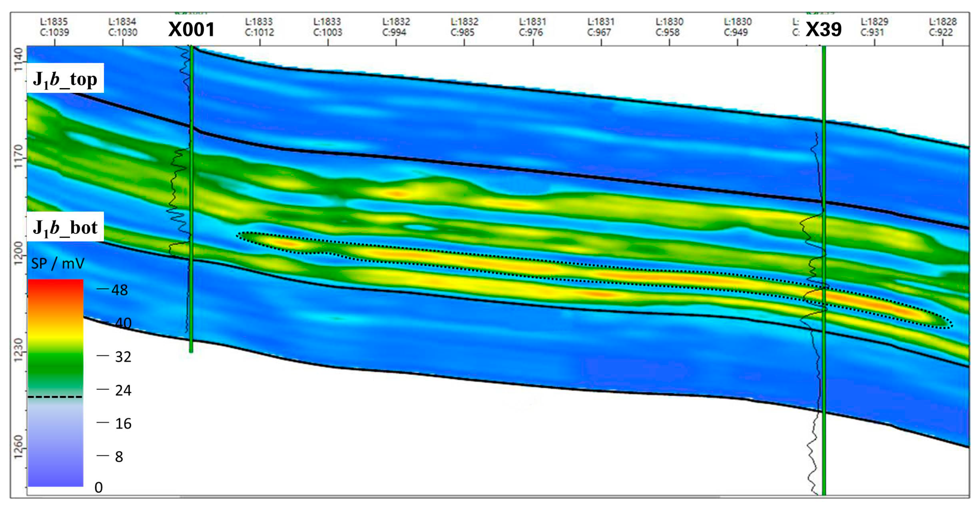Viewport: 980px width, 514px height.
Task: Click the green X39 well trajectory line
Action: click(824, 380)
